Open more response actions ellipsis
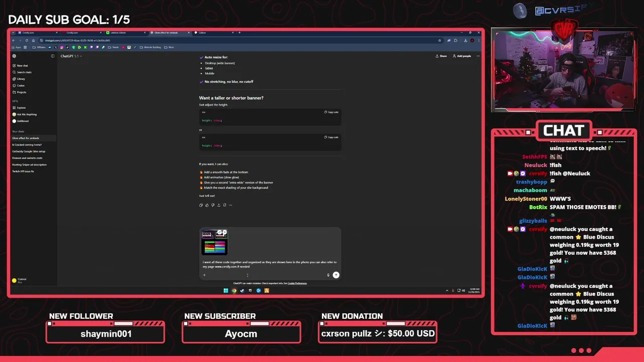This screenshot has width=644, height=362. point(230,205)
